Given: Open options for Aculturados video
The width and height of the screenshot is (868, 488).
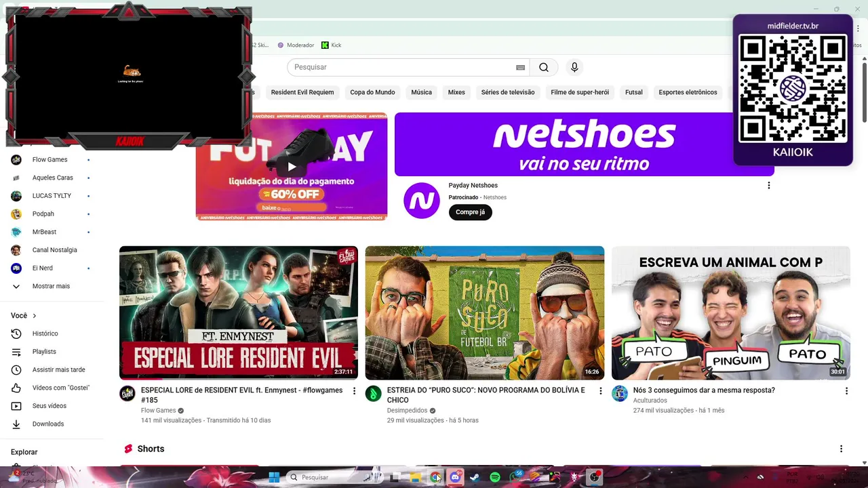Looking at the screenshot, I should (x=846, y=391).
